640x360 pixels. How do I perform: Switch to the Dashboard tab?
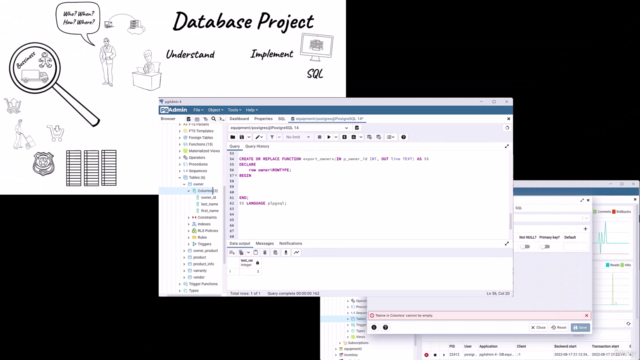point(239,119)
